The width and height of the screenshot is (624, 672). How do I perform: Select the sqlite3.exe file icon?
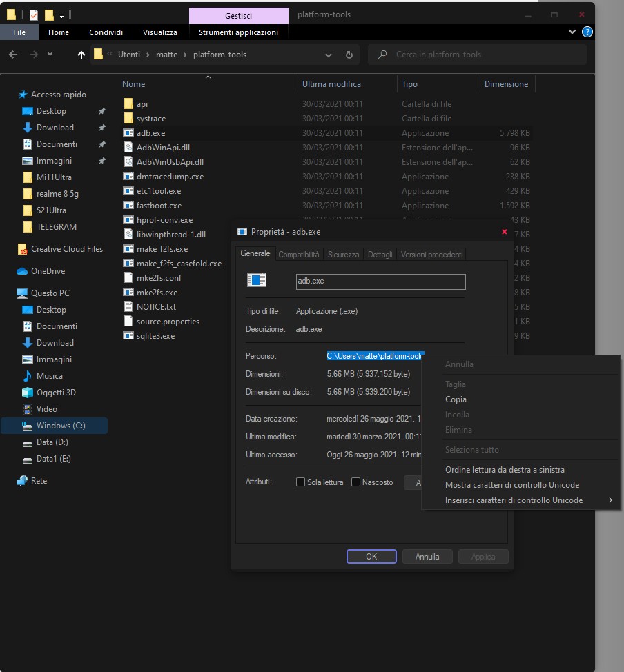pos(128,336)
